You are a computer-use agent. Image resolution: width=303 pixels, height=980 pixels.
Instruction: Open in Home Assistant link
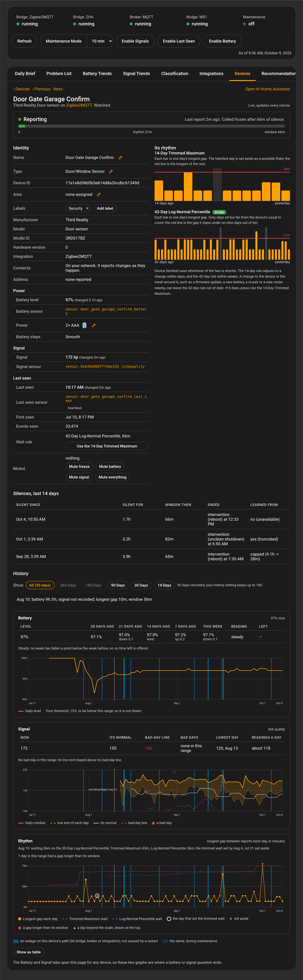pyautogui.click(x=268, y=89)
